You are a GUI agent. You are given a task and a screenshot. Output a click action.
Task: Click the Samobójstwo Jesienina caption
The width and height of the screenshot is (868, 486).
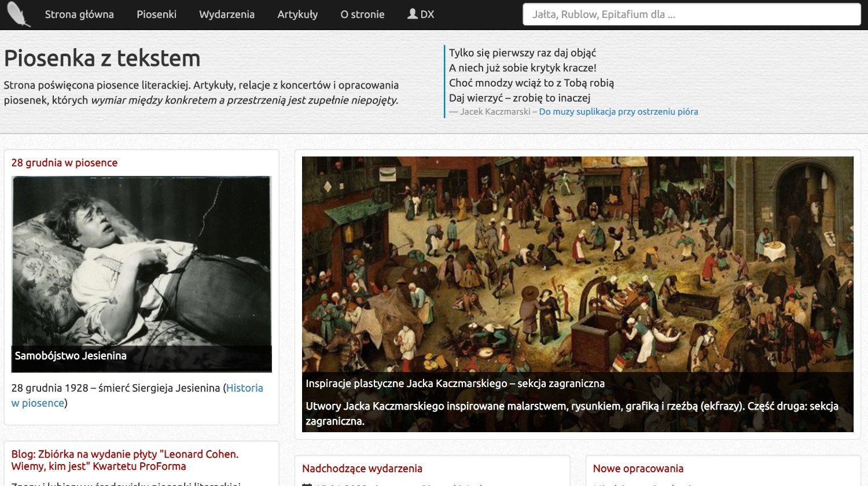71,356
